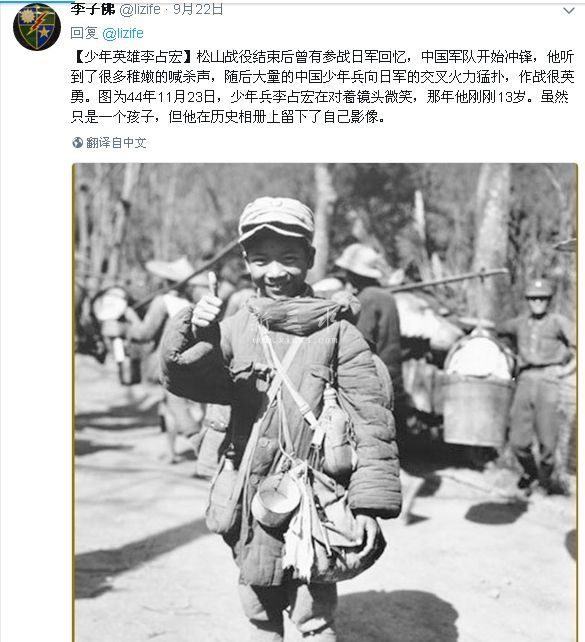
Task: Click the boy's face in the photo
Action: [x=279, y=266]
